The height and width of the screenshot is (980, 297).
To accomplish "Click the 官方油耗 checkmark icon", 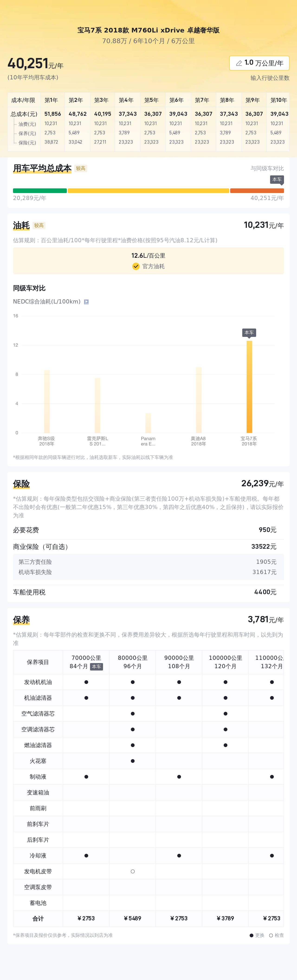I will (136, 266).
